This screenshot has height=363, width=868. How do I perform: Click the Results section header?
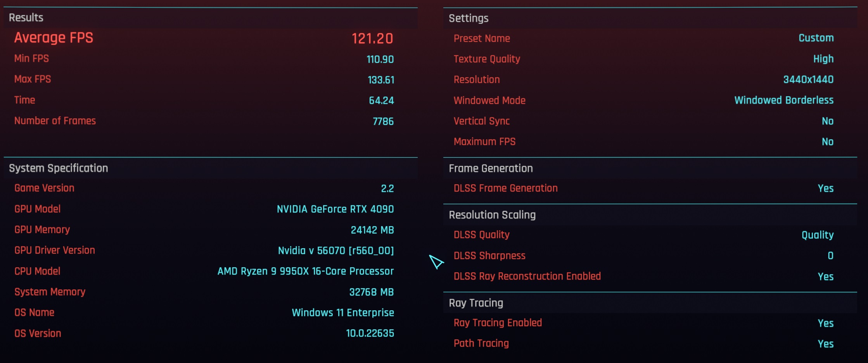pos(26,17)
